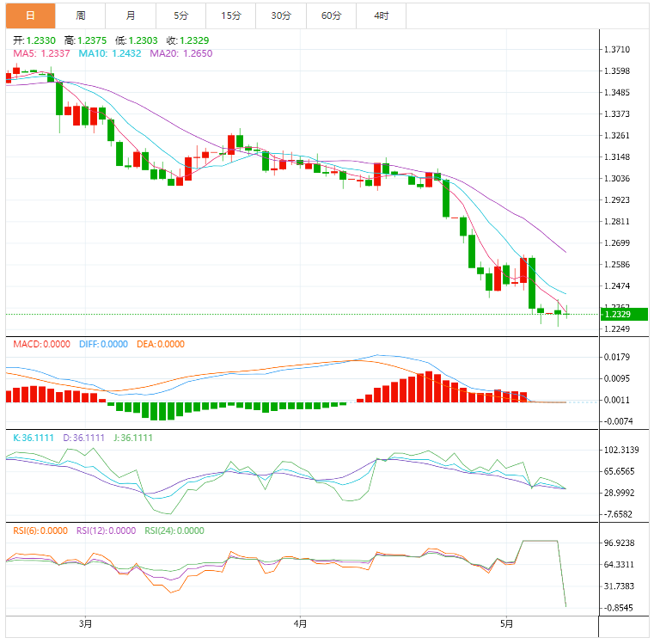Open the 60分 chart tab
The width and height of the screenshot is (654, 644).
(x=331, y=15)
